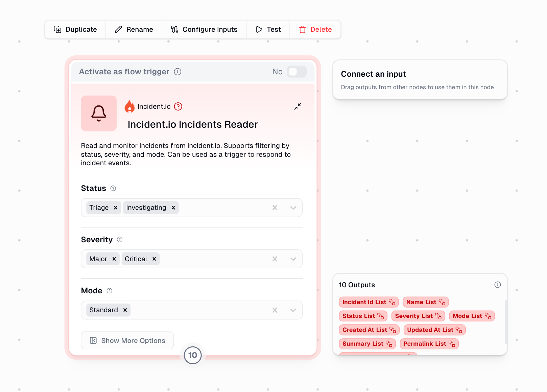Expand the Mode dropdown
This screenshot has width=547, height=392.
click(293, 310)
